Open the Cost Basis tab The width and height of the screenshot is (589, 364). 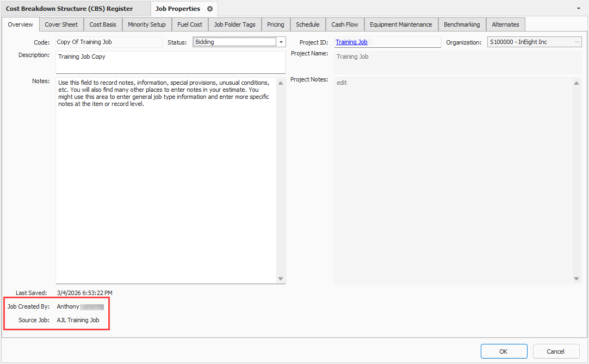click(x=103, y=24)
